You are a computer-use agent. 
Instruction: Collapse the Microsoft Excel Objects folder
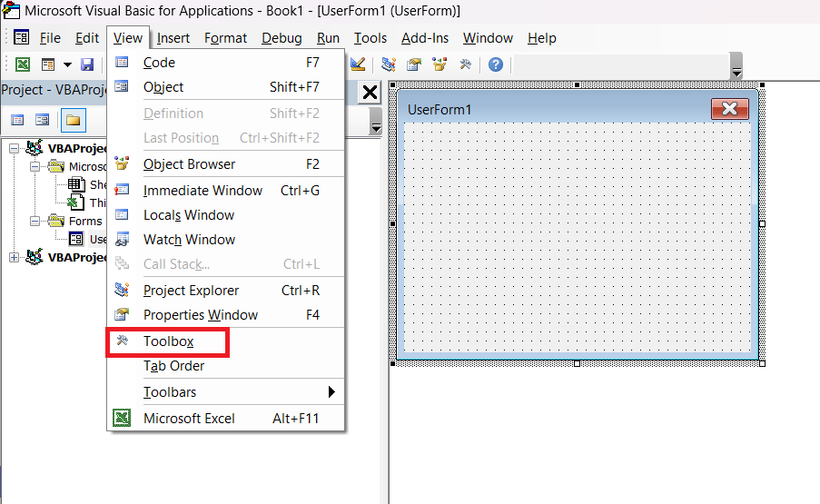[35, 167]
